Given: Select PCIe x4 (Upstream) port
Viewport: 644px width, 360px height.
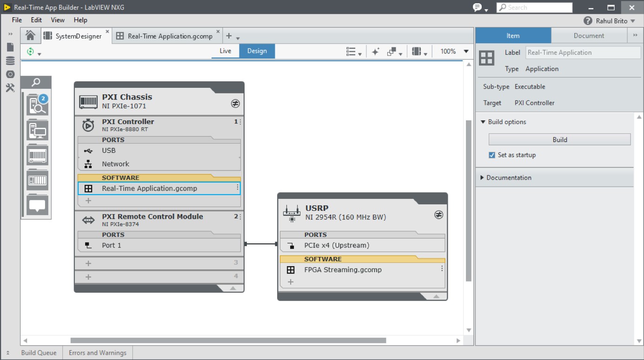Looking at the screenshot, I should [x=362, y=245].
